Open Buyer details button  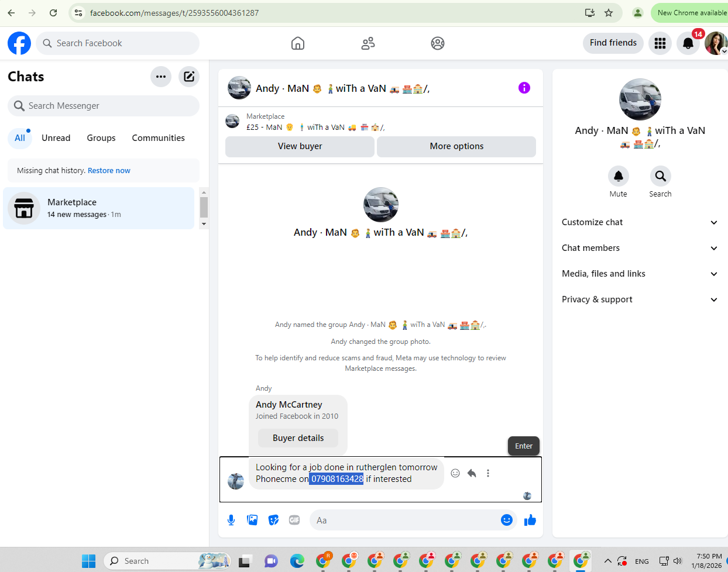[x=298, y=438]
